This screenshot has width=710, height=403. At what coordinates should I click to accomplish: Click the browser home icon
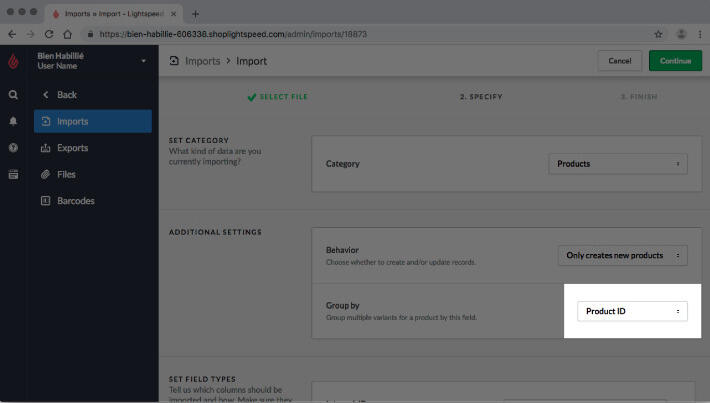pyautogui.click(x=68, y=34)
